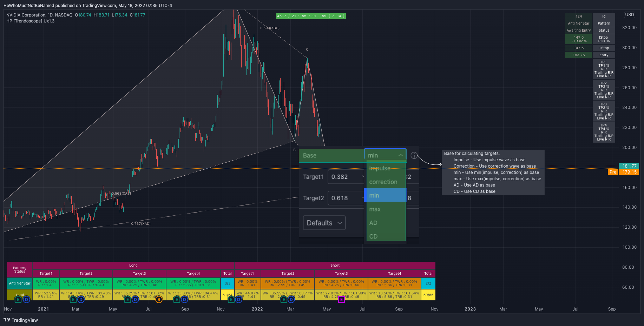Open the Target1 0.382 dropdown
Image resolution: width=644 pixels, height=326 pixels.
[347, 177]
